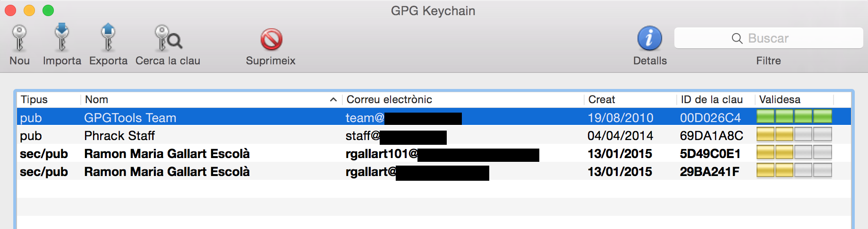Select the GPGTools Team key row

[x=130, y=118]
